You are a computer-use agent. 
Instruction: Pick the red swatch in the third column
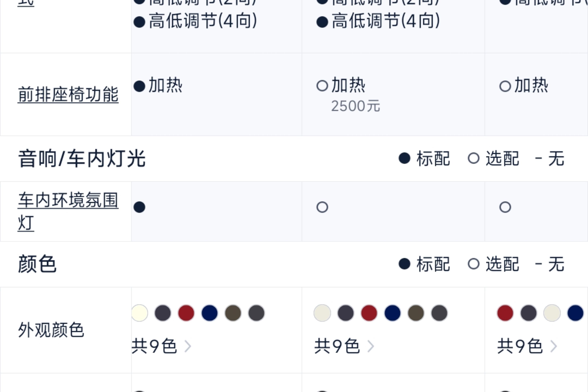(505, 313)
